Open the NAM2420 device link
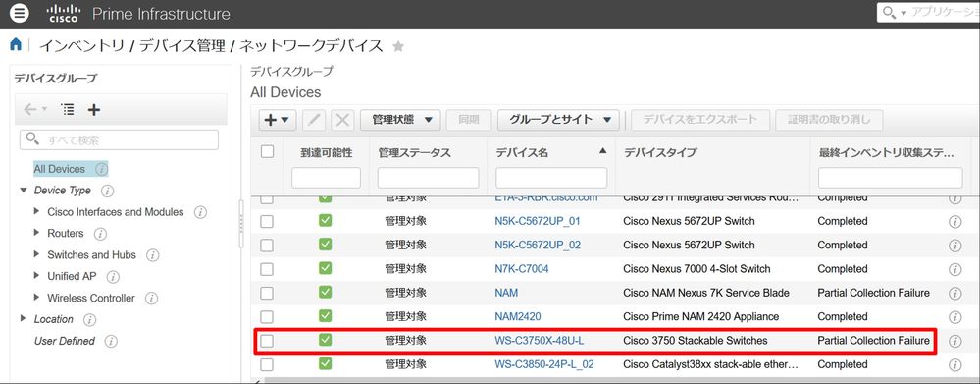This screenshot has width=980, height=384. click(x=518, y=316)
